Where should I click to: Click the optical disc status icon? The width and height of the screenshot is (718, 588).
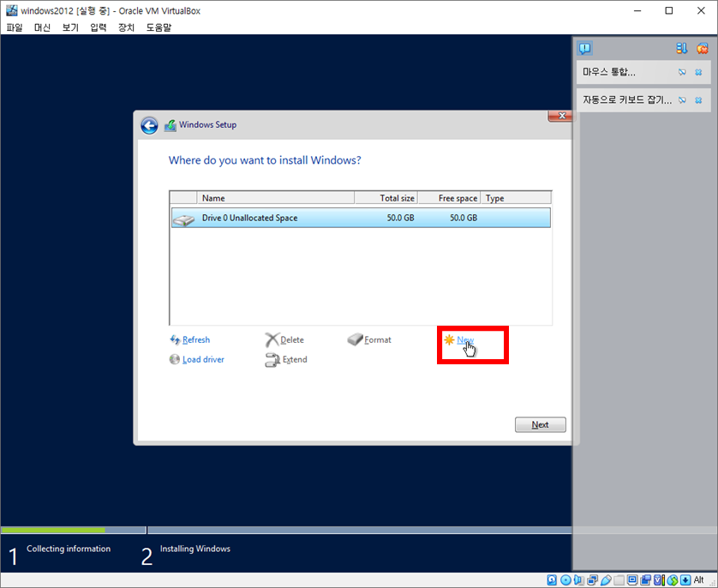coord(565,580)
